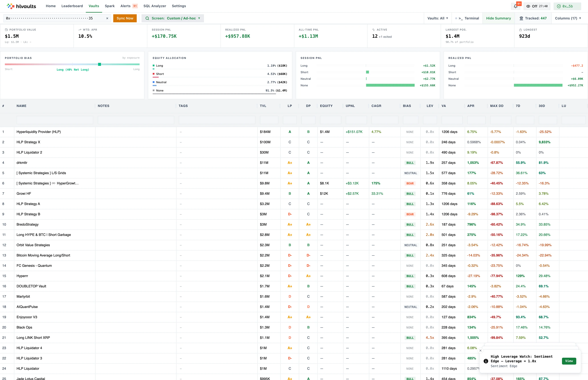Screen dimensions: 588x380
Task: Click the None session PnL bar
Action: pyautogui.click(x=390, y=85)
